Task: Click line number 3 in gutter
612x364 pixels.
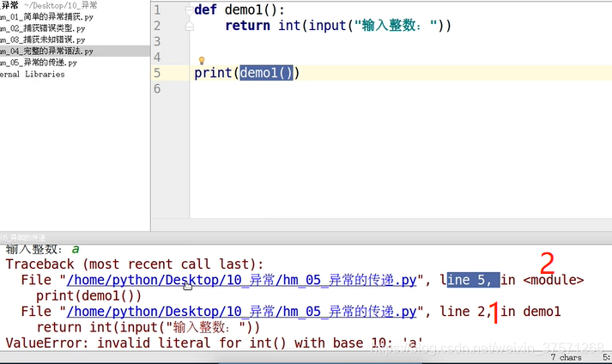Action: tap(157, 41)
